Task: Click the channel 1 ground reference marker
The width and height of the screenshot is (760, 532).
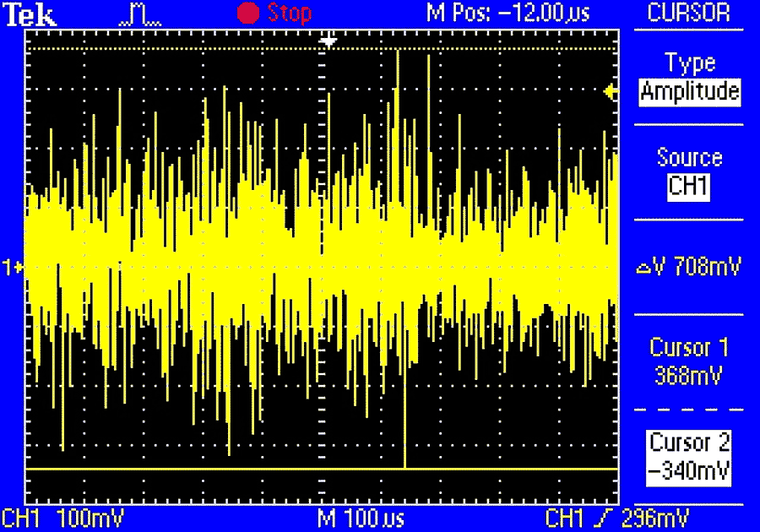Action: click(14, 268)
